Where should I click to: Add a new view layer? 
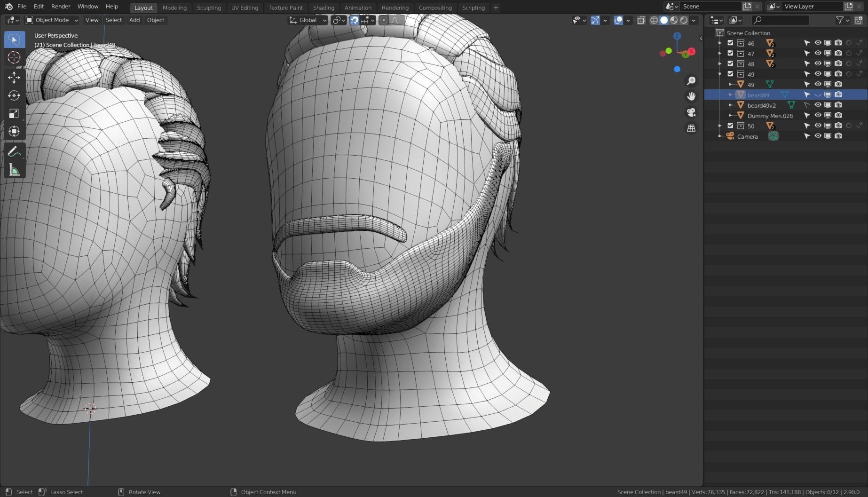(x=848, y=7)
